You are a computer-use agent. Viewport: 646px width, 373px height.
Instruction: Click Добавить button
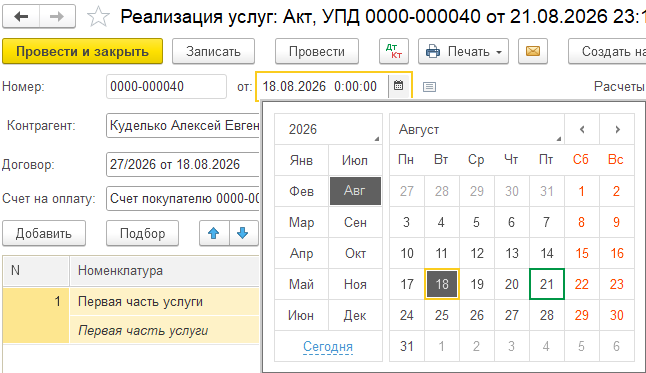click(x=44, y=233)
